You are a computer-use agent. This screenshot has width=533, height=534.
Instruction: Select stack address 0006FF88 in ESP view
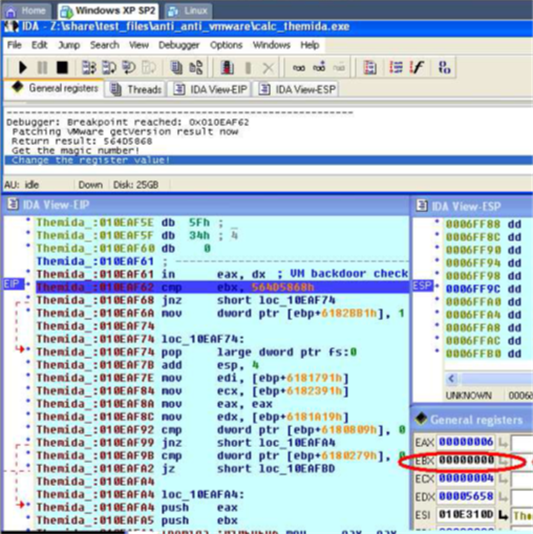point(473,224)
